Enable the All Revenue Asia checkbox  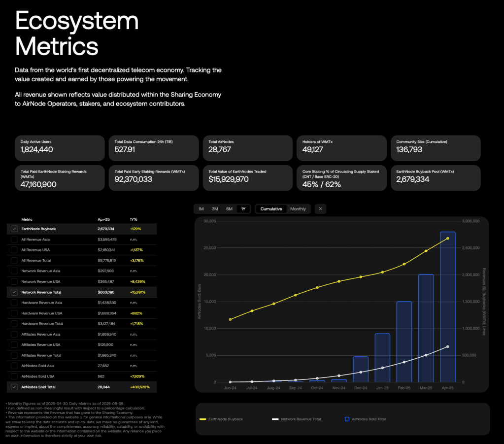14,239
